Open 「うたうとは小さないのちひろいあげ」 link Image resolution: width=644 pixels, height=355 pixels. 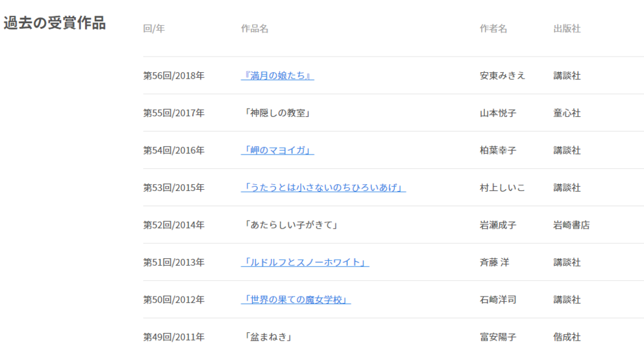(x=323, y=188)
